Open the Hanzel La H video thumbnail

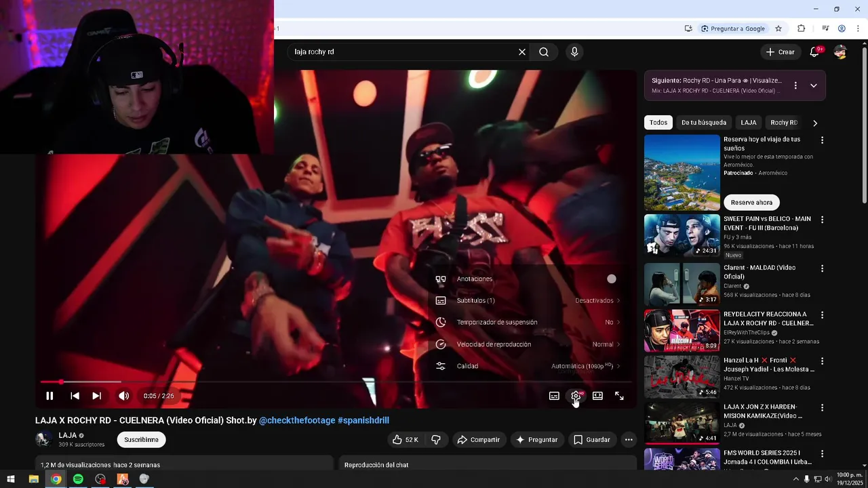coord(682,377)
